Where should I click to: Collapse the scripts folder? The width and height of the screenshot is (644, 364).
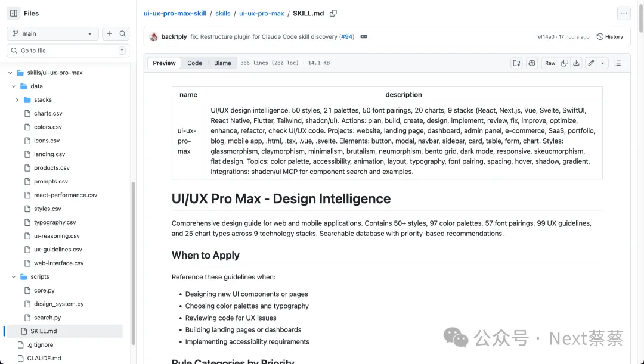(14, 277)
